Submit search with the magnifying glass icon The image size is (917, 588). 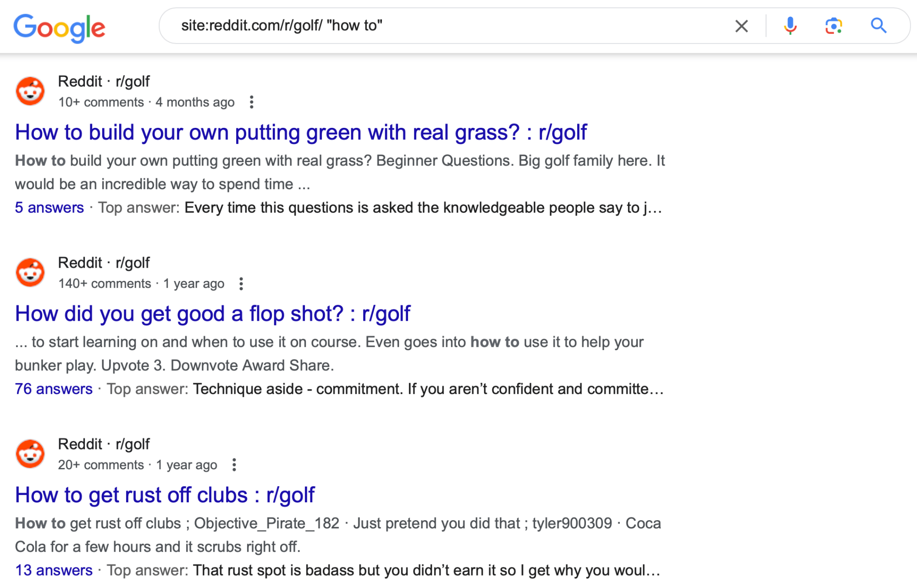click(878, 26)
